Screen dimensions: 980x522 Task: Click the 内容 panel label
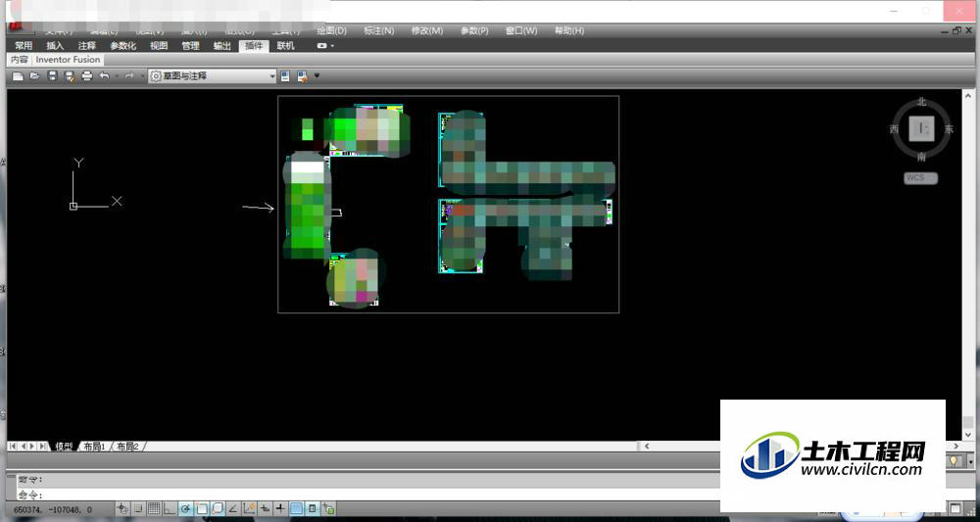pos(20,60)
